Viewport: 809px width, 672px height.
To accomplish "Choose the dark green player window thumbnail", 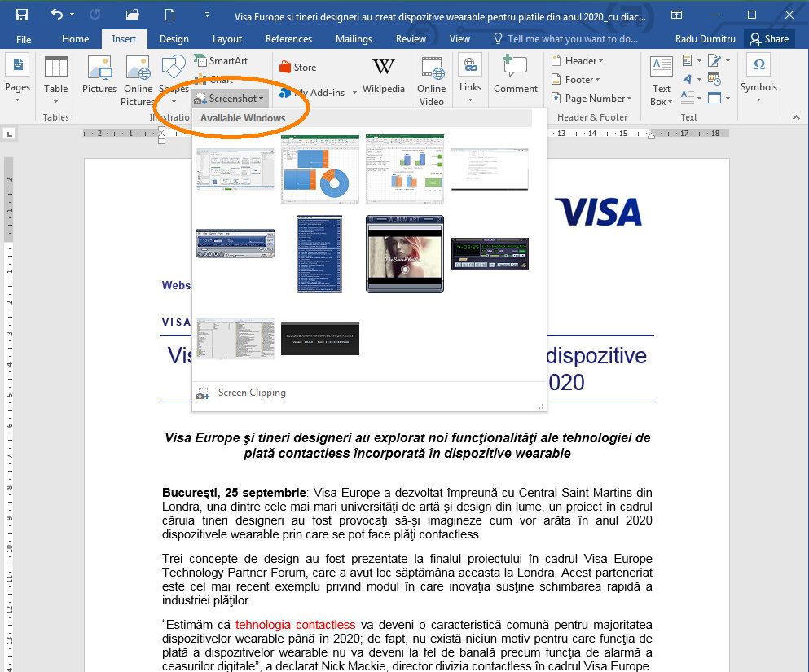I will 490,254.
